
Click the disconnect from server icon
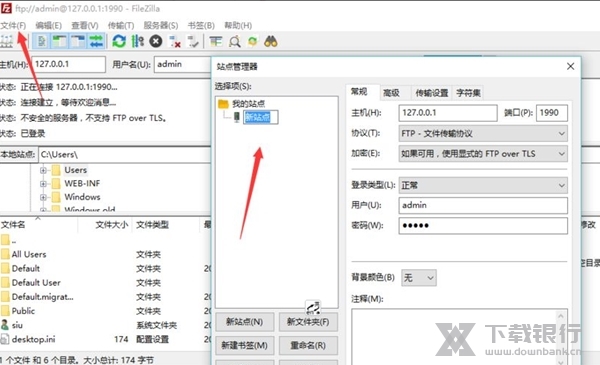tap(175, 41)
